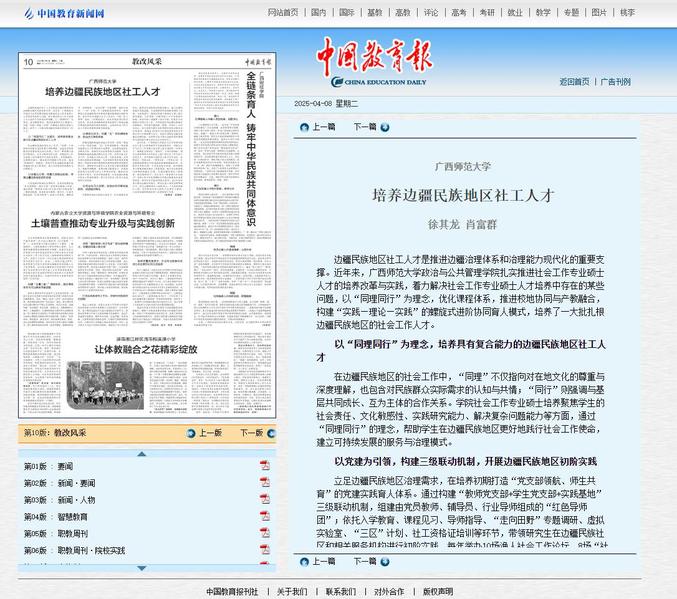Open 图片 in top navigation

tap(599, 13)
